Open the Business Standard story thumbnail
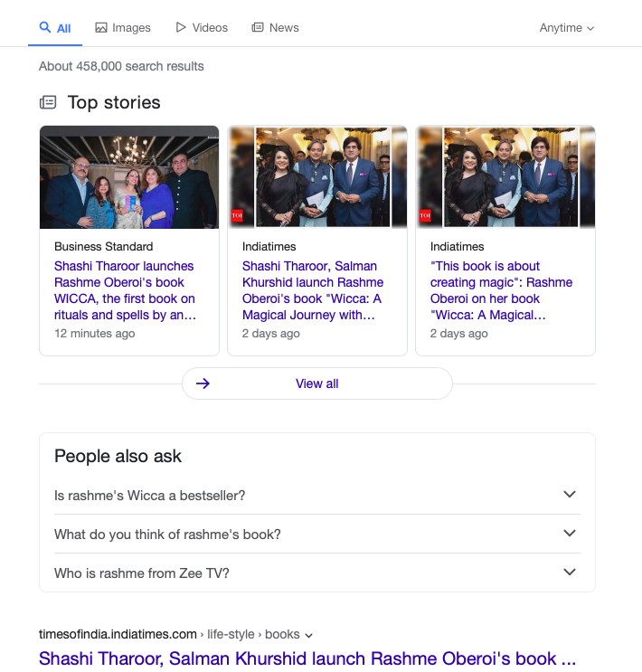The image size is (642, 672). [x=129, y=177]
